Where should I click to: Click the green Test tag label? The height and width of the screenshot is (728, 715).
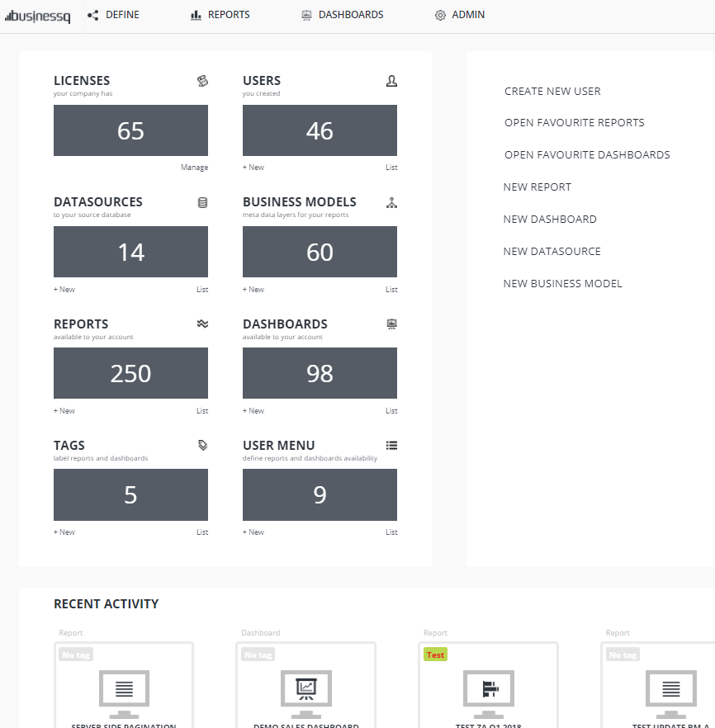tap(435, 655)
